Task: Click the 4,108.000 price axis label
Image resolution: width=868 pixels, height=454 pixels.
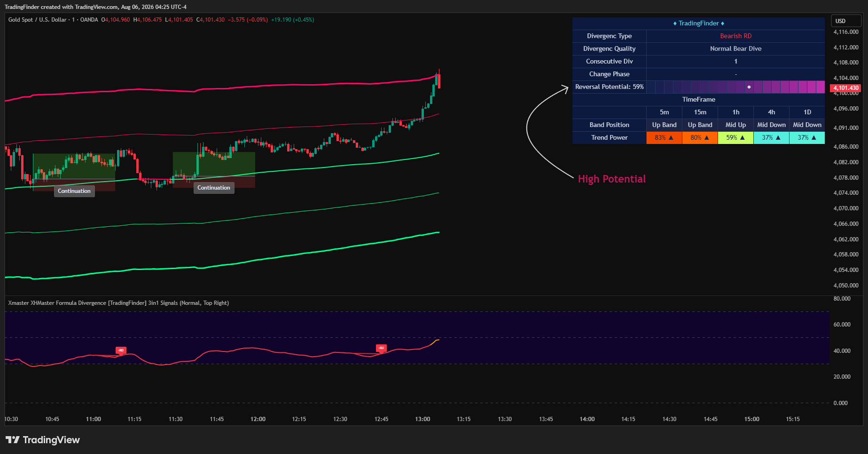Action: 846,63
